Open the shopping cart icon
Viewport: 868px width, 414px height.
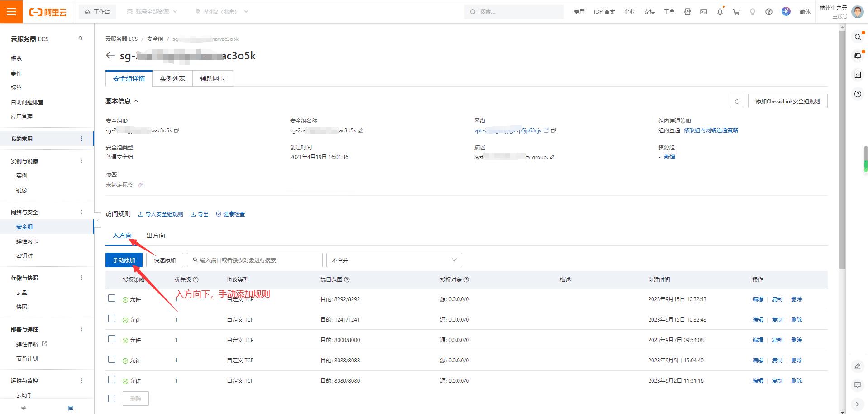coord(736,12)
